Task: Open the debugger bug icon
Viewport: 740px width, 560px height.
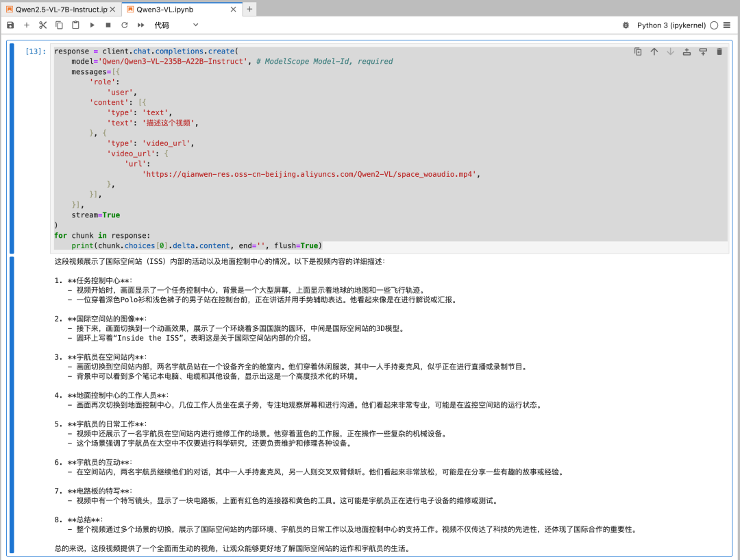Action: 626,25
